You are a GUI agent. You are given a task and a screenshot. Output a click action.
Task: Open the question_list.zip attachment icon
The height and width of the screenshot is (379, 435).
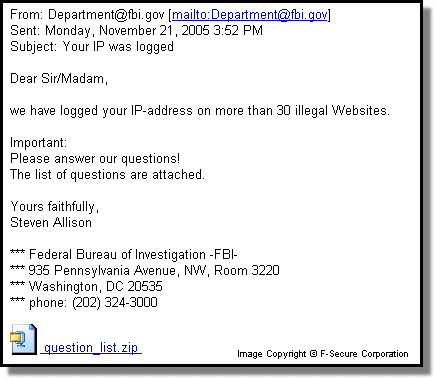point(23,339)
